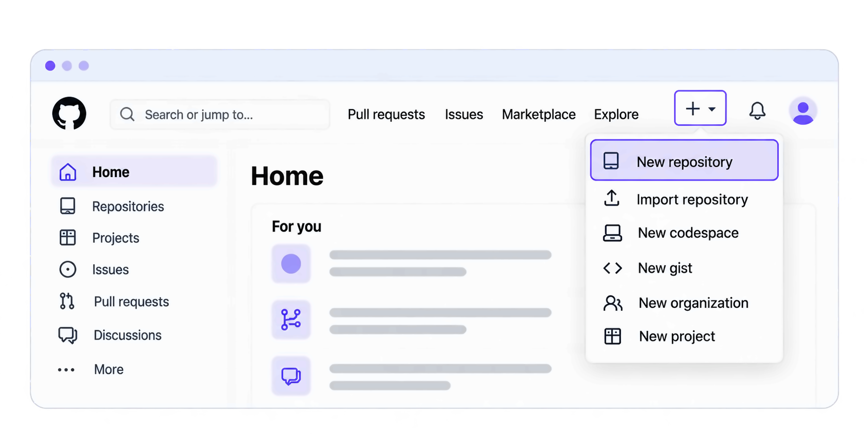Select Home in the sidebar
The image size is (868, 434).
[x=134, y=172]
